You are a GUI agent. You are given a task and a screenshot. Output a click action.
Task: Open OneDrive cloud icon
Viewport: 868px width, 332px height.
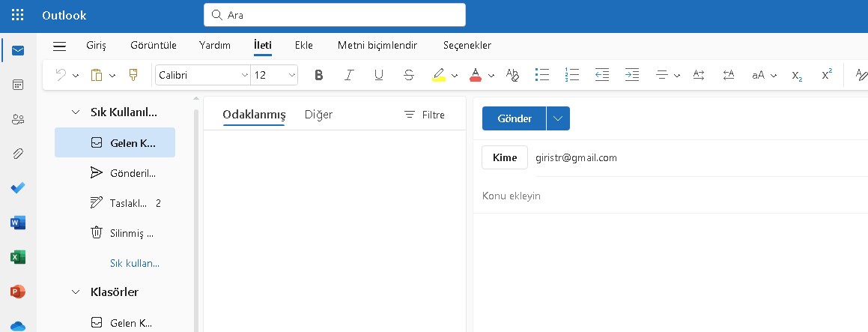click(18, 325)
